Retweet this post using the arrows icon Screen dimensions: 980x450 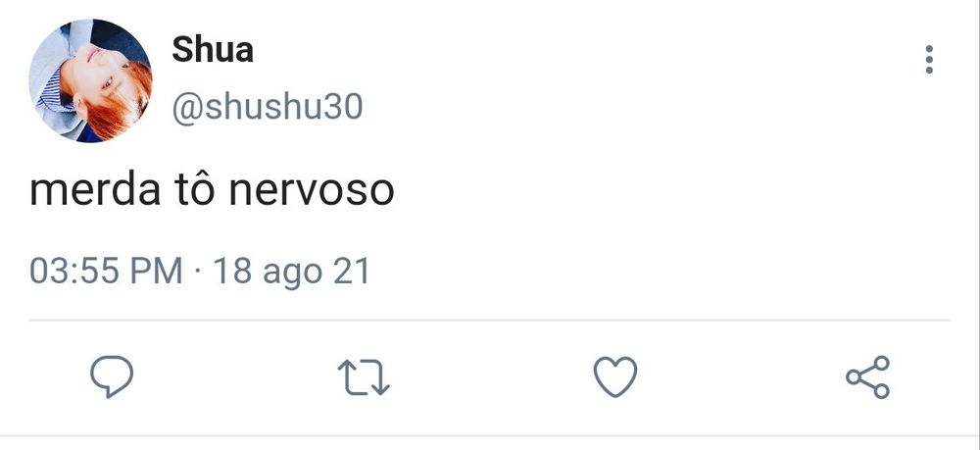point(364,376)
